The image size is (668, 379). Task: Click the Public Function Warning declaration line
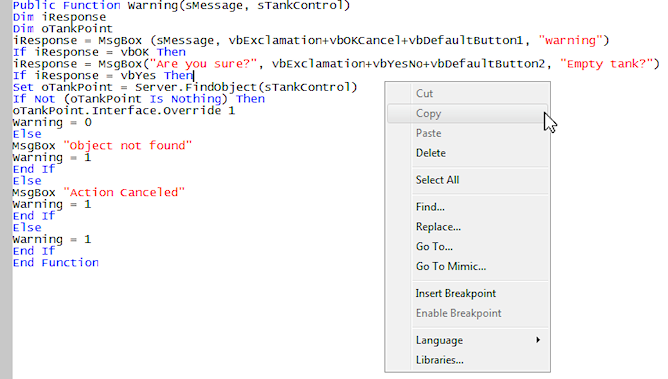click(x=181, y=6)
